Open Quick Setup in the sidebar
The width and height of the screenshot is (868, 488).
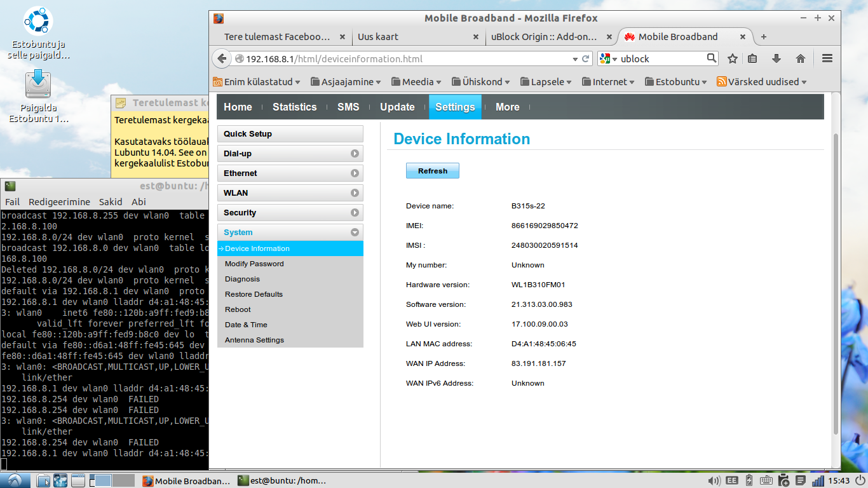[x=290, y=134]
